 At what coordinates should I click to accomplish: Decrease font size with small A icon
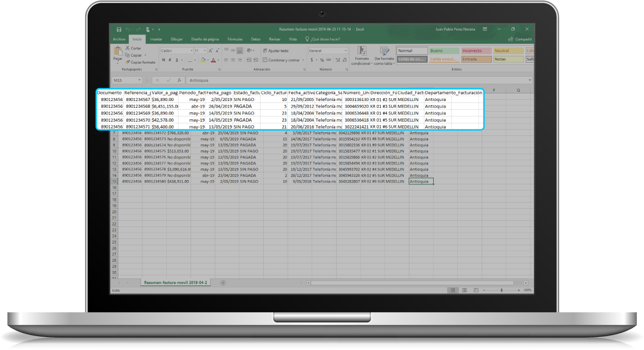point(217,50)
